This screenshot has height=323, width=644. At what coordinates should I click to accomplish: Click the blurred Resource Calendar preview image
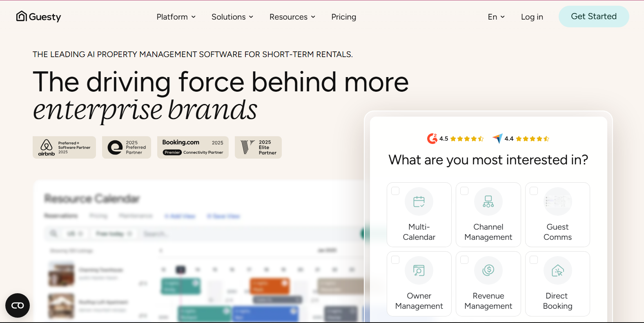199,251
